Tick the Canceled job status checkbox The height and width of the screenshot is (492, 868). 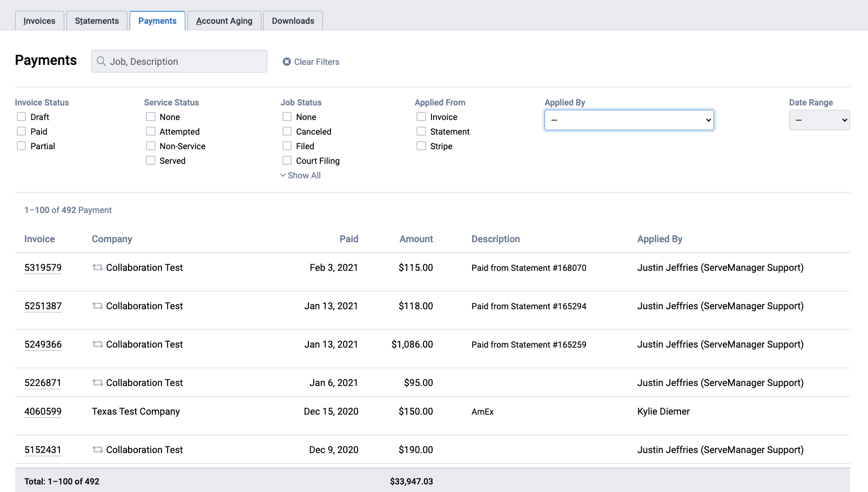pos(287,131)
